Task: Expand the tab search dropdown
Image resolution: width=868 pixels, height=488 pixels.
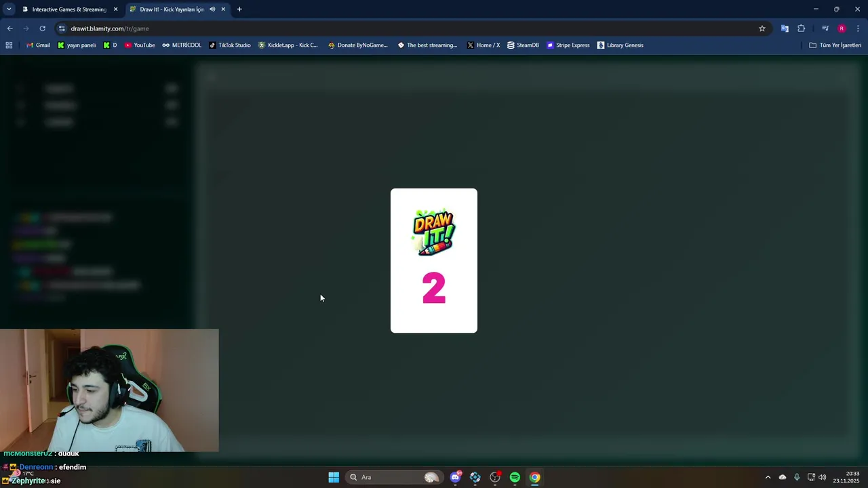Action: pos(9,9)
